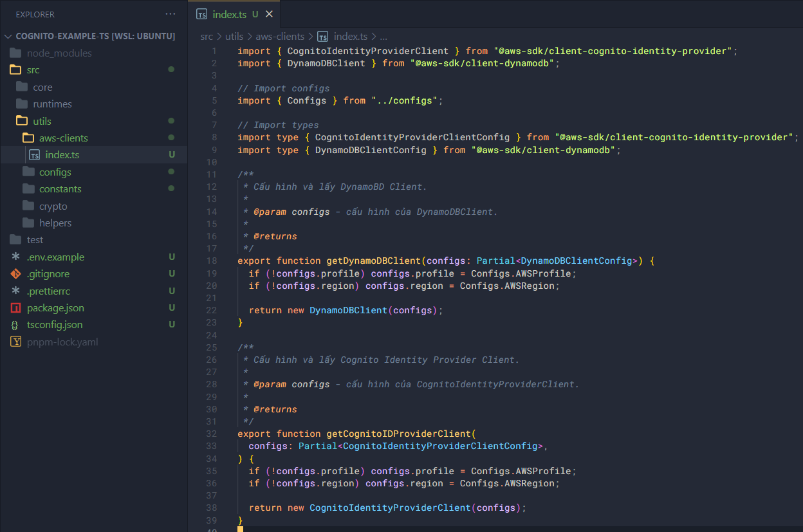Select the index.ts editor tab
The height and width of the screenshot is (532, 803).
tap(229, 14)
